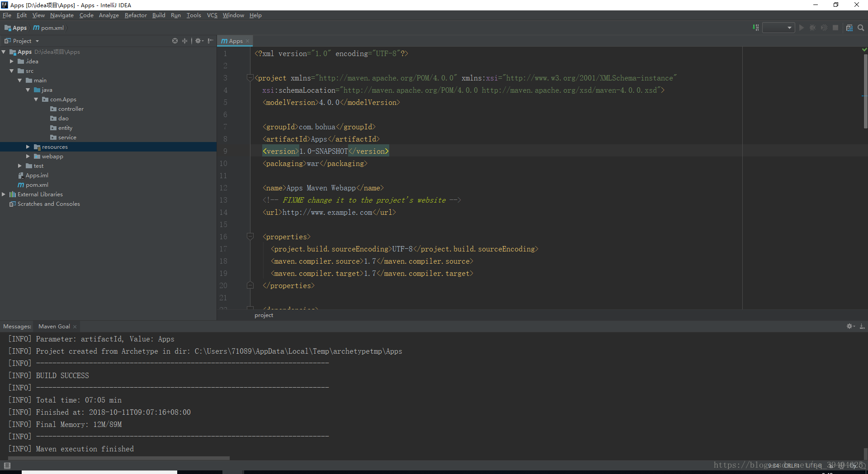Open Messages panel settings gear
The width and height of the screenshot is (868, 474).
(x=850, y=326)
